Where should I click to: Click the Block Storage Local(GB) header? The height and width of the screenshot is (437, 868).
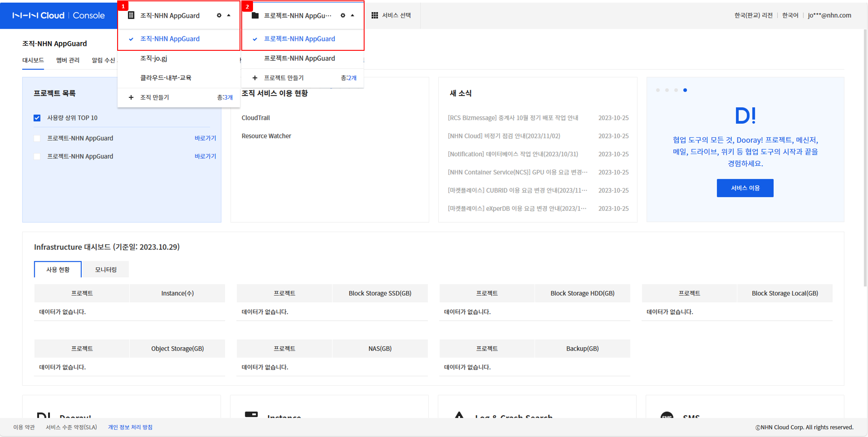tap(785, 294)
